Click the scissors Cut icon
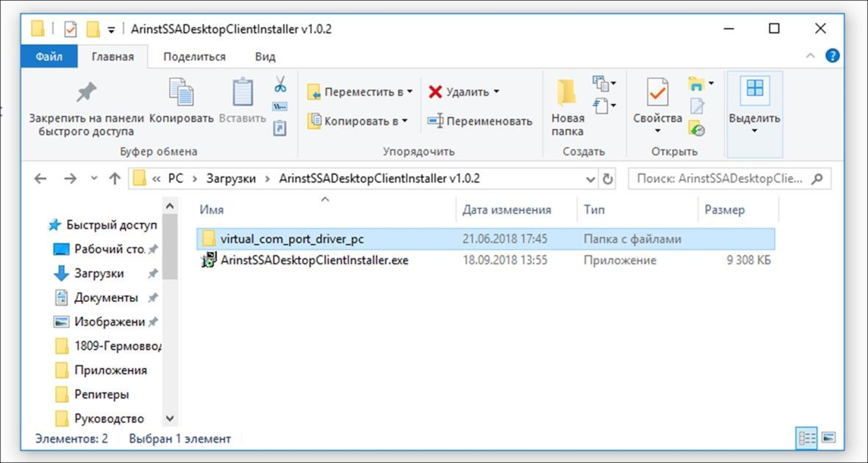 (280, 84)
